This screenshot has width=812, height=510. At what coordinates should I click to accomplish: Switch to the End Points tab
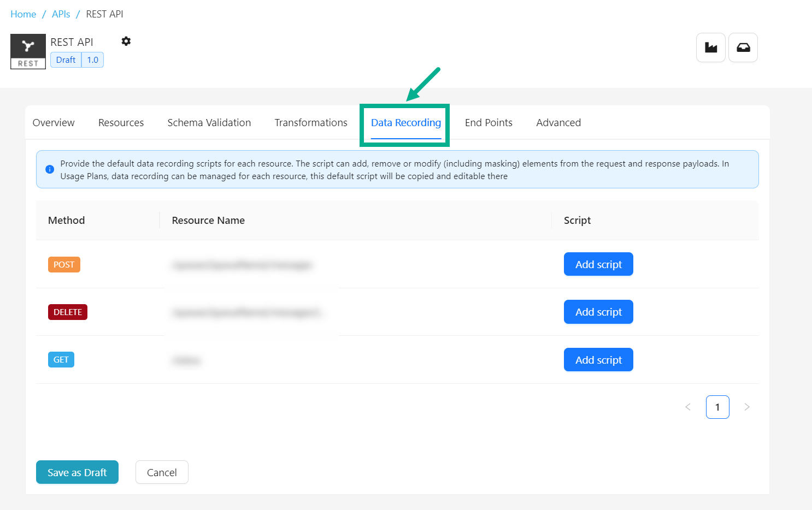click(489, 123)
